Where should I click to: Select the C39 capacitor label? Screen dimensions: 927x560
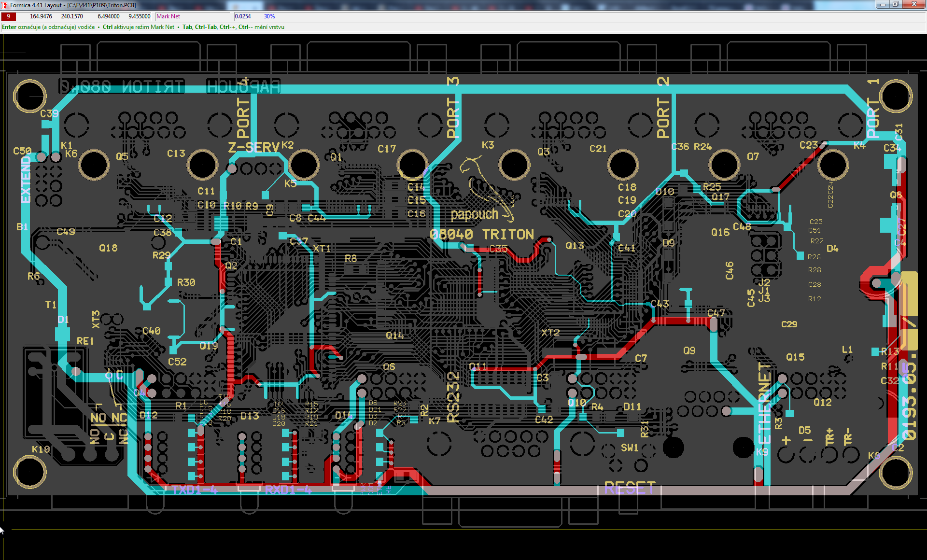[49, 114]
